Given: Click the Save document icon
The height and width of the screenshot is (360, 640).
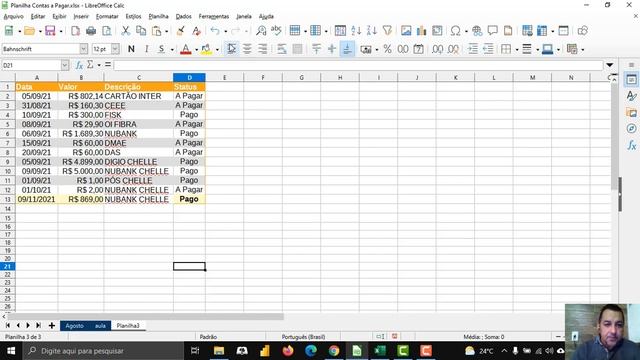Looking at the screenshot, I should [50, 31].
